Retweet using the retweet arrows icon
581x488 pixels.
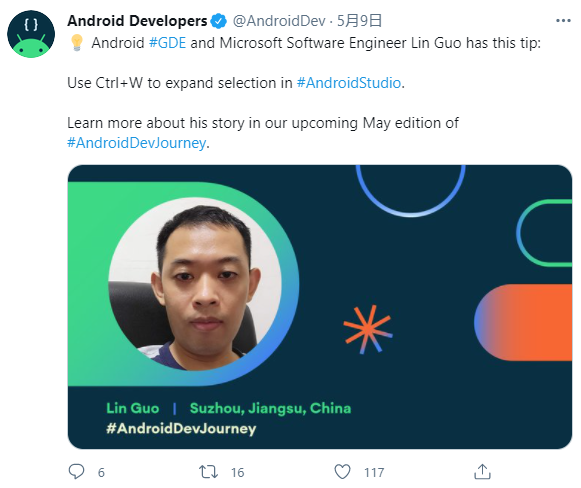(208, 472)
